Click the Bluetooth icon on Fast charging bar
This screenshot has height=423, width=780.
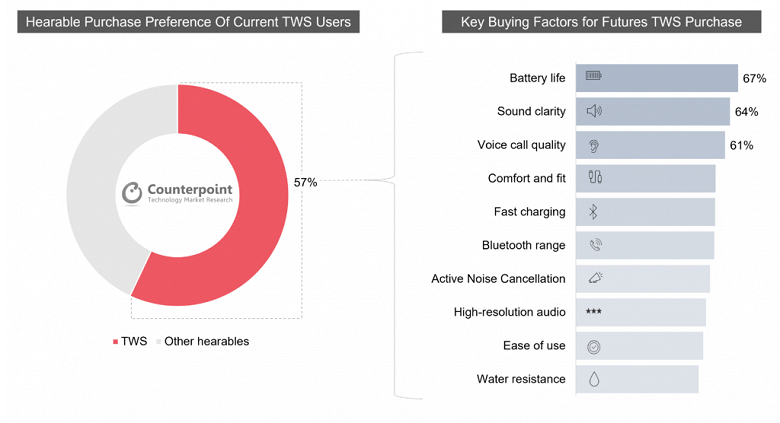(593, 212)
